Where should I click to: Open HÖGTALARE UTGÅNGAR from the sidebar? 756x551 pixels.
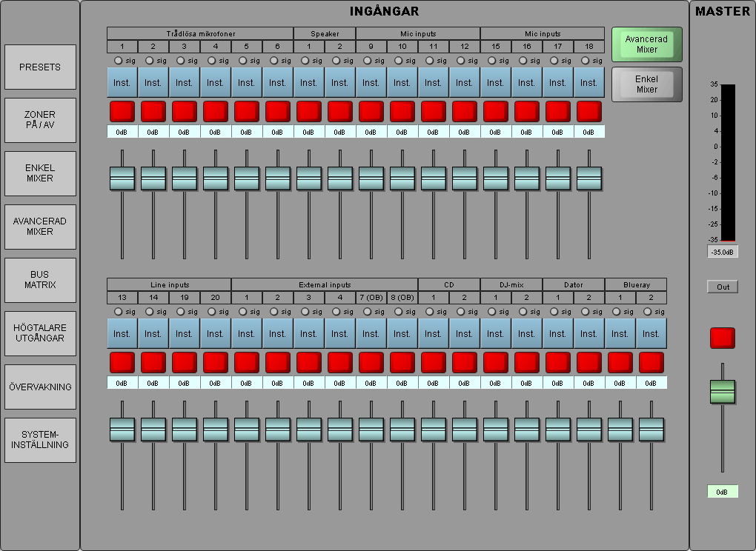point(40,333)
